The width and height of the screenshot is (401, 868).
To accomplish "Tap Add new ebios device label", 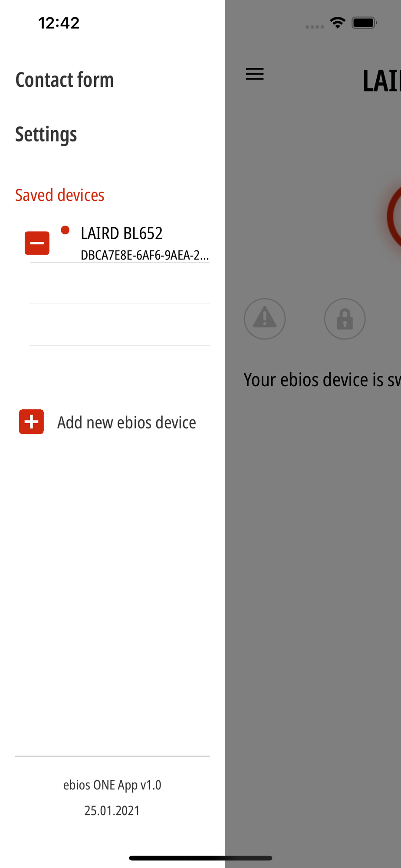I will coord(126,422).
